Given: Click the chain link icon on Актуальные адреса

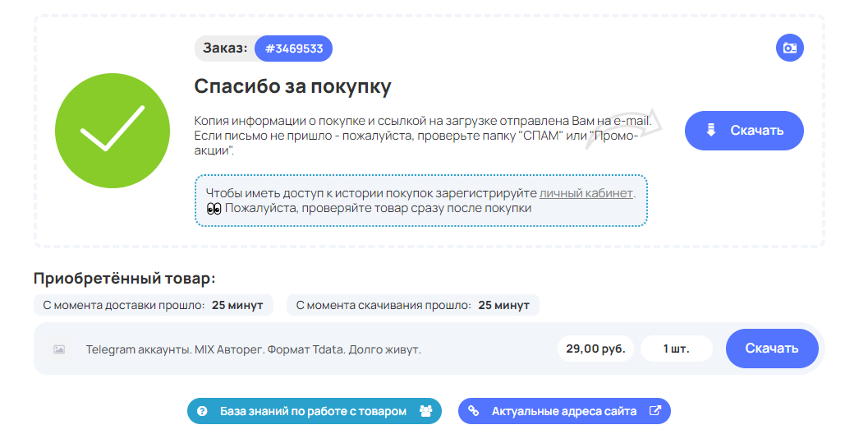Looking at the screenshot, I should click(x=473, y=411).
